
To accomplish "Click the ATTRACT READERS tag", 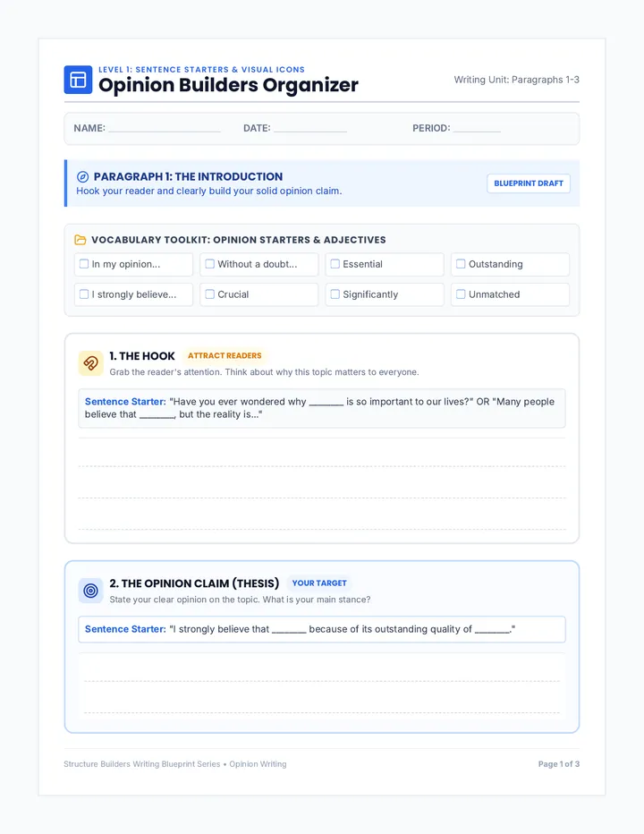I will click(x=225, y=356).
